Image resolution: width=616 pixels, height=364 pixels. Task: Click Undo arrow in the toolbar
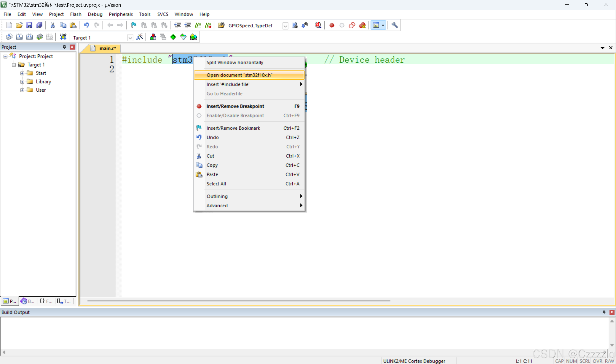point(86,25)
